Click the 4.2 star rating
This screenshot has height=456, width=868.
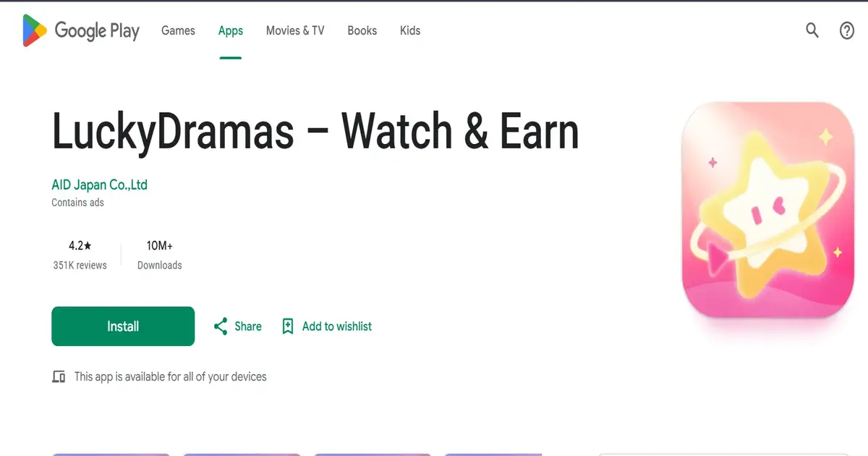(x=80, y=246)
